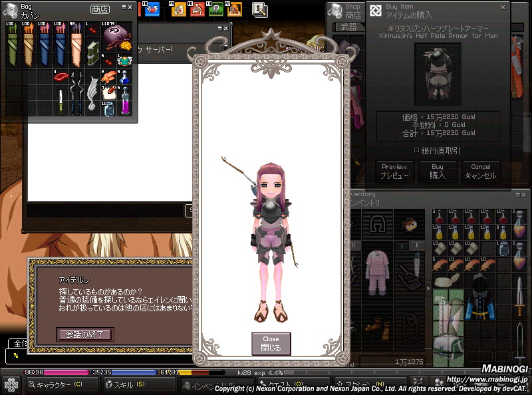
Task: Select the paper note stack of 7
Action: (x=108, y=92)
